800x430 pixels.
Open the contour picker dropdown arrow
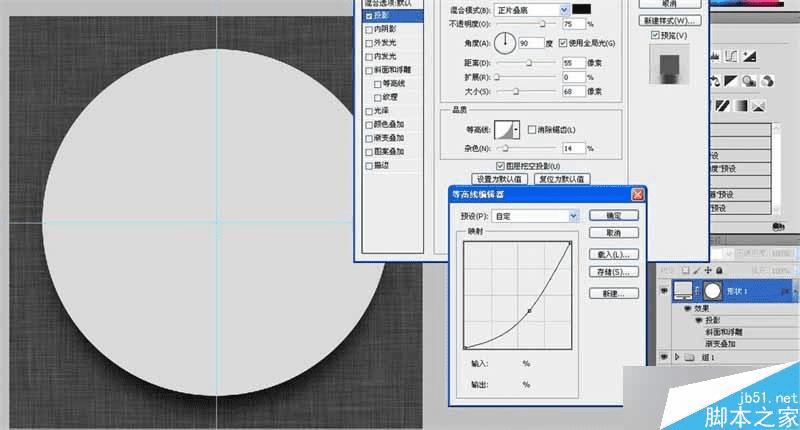click(x=516, y=130)
